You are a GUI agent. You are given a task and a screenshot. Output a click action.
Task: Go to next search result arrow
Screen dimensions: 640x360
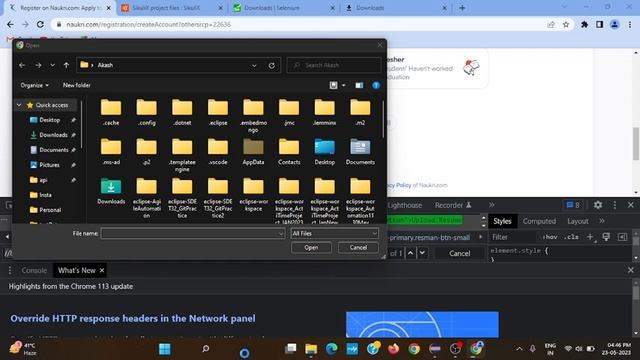(x=422, y=253)
